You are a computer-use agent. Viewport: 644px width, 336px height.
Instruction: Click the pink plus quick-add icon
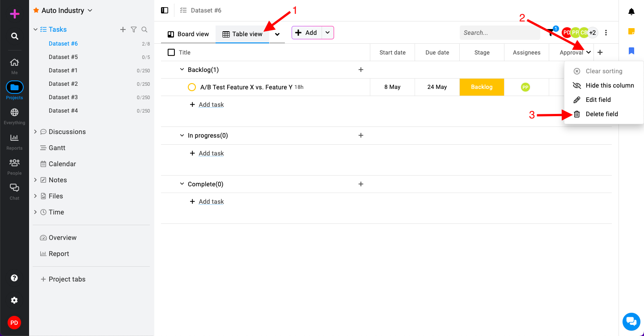coord(15,14)
